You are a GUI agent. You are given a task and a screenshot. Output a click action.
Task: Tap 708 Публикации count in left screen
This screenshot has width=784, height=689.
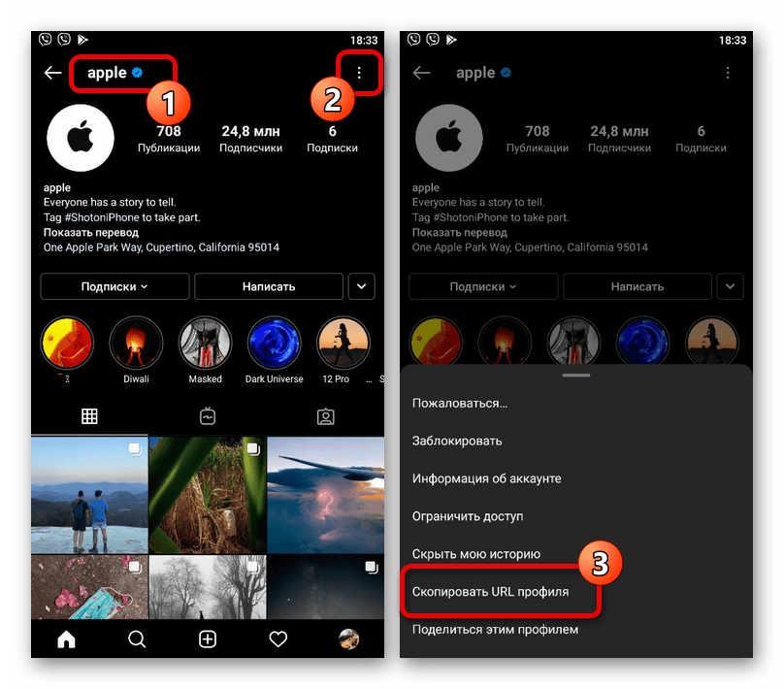pyautogui.click(x=169, y=139)
